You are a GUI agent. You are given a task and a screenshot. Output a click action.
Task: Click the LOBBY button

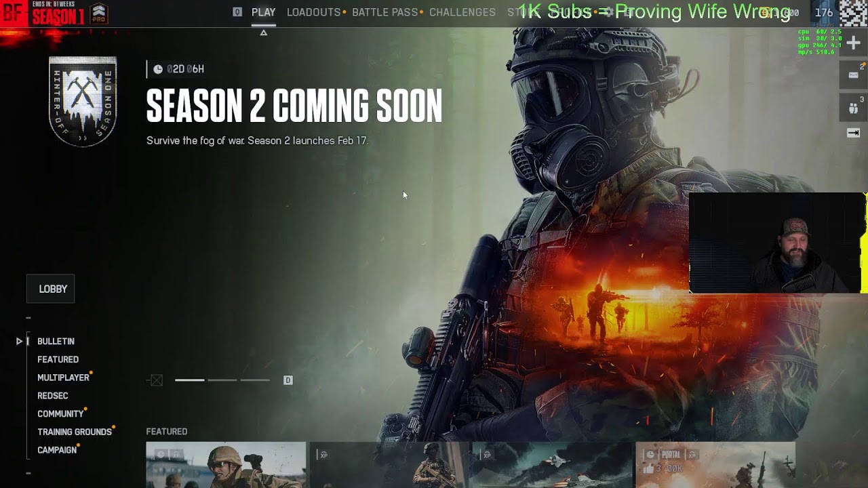pos(51,289)
